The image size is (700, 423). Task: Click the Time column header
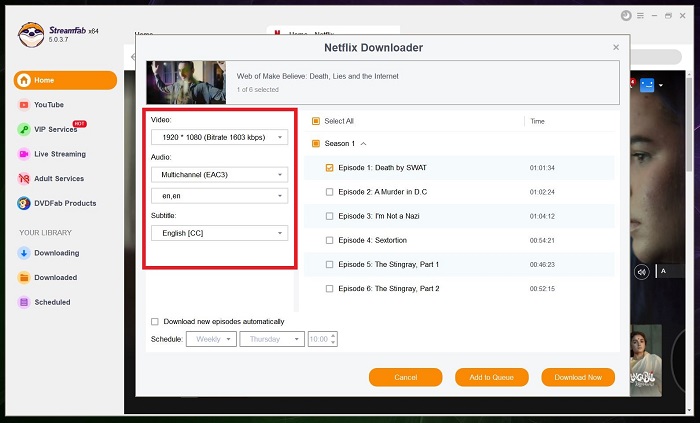point(537,121)
